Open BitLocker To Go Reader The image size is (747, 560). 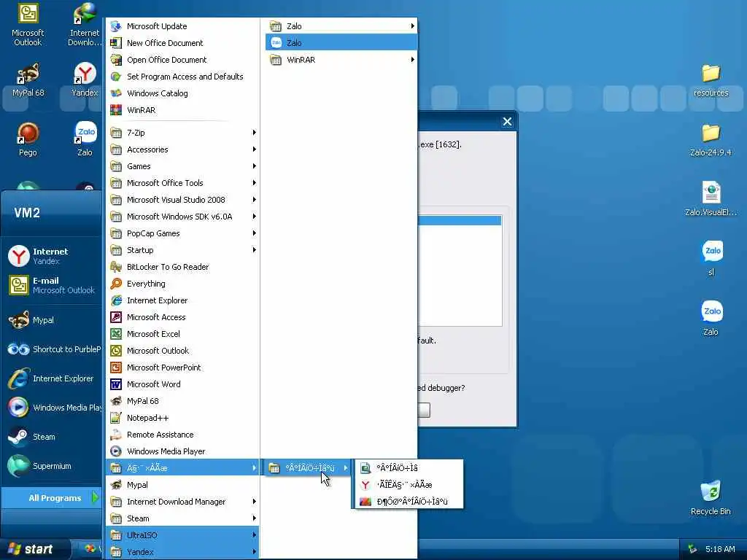coord(182,267)
